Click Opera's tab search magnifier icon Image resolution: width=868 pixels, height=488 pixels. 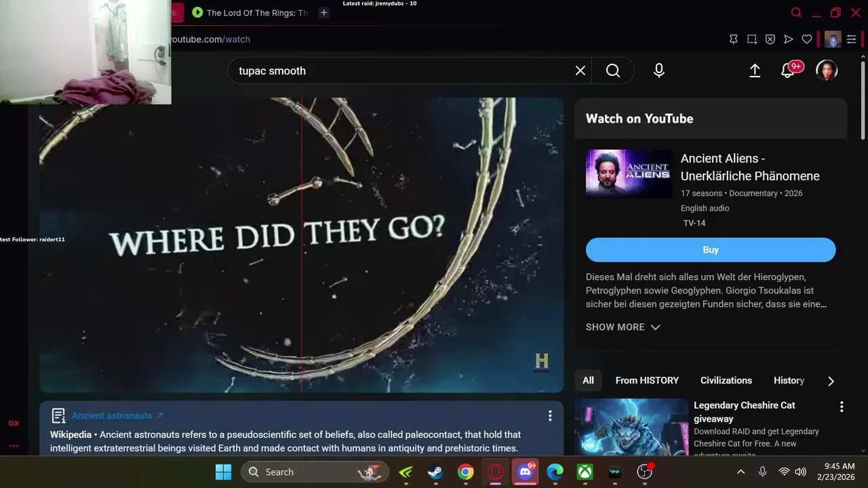[x=797, y=12]
